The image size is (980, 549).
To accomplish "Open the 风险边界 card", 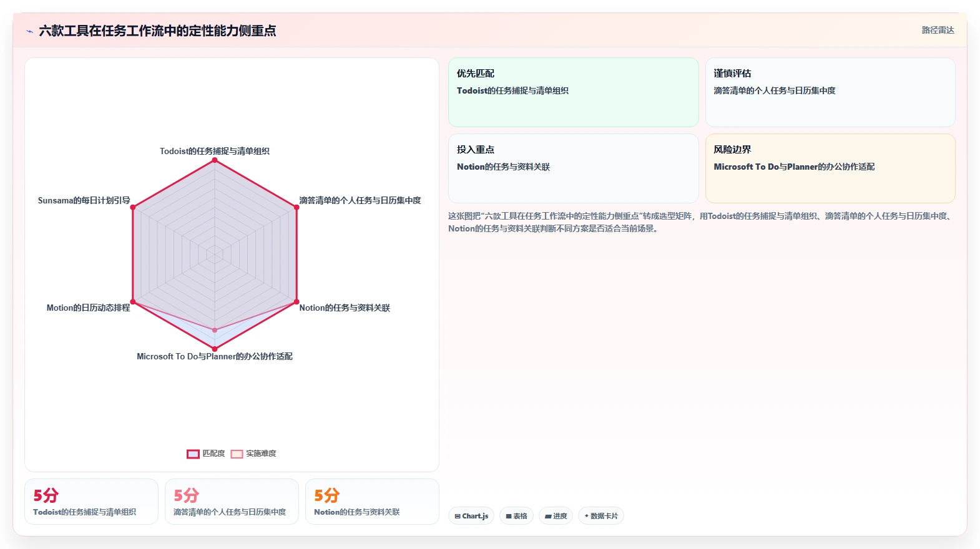I will [x=830, y=168].
